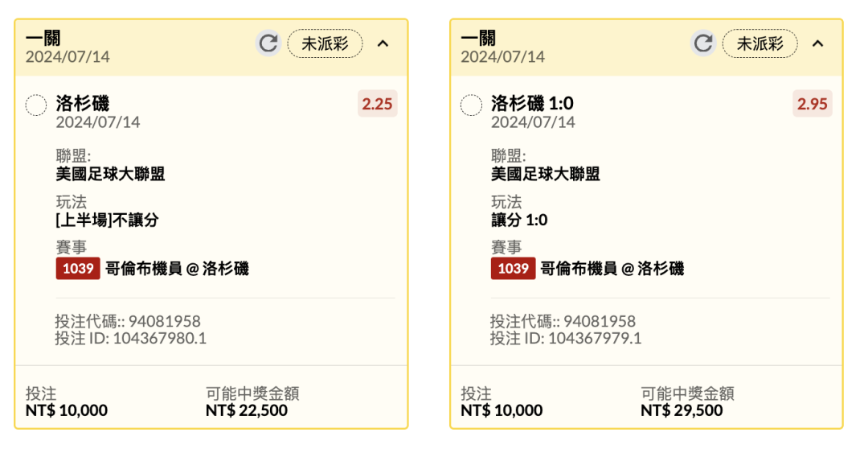Click the red 1039 badge in right card
Image resolution: width=868 pixels, height=457 pixels.
coord(513,269)
